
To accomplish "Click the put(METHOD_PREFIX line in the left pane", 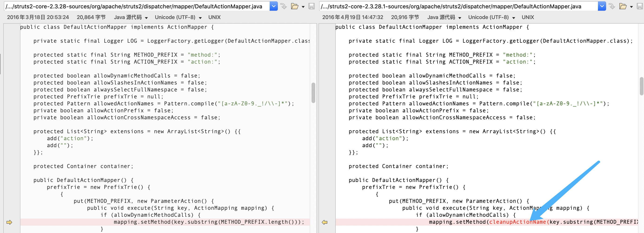I will [144, 201].
